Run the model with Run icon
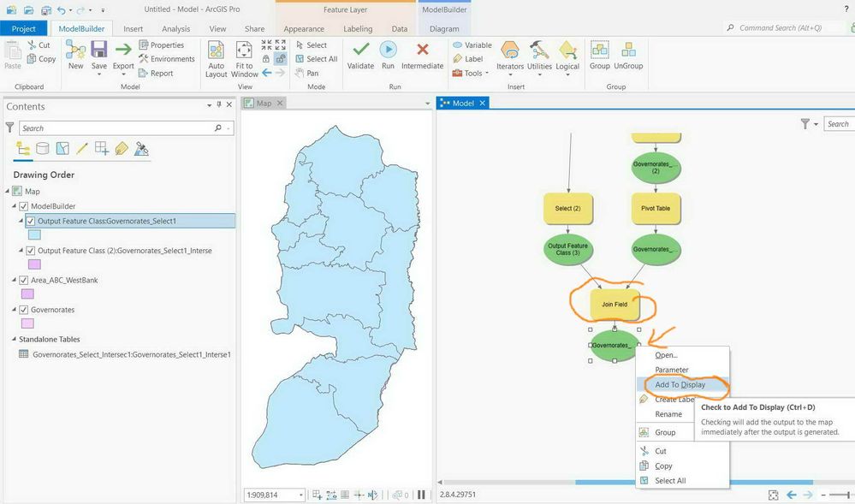Screen dimensions: 855x504 coord(388,50)
